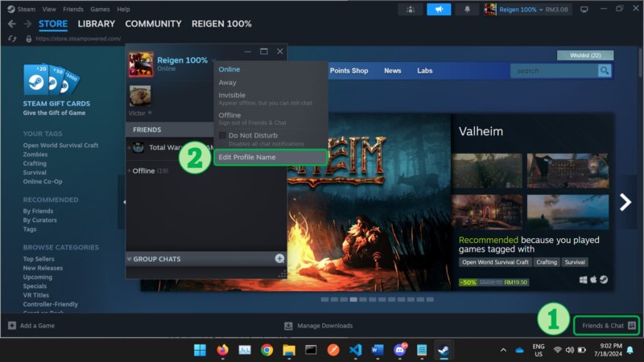Switch to Big Picture mode icon
Screen dimensions: 644x362
[584, 10]
